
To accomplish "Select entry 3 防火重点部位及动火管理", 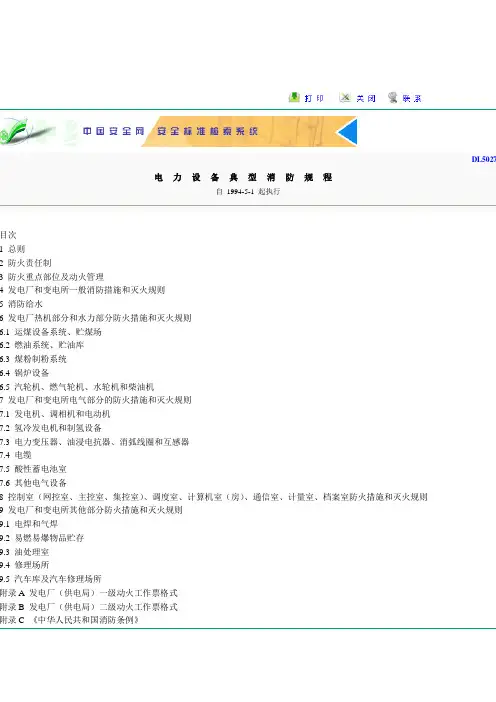I will [52, 277].
